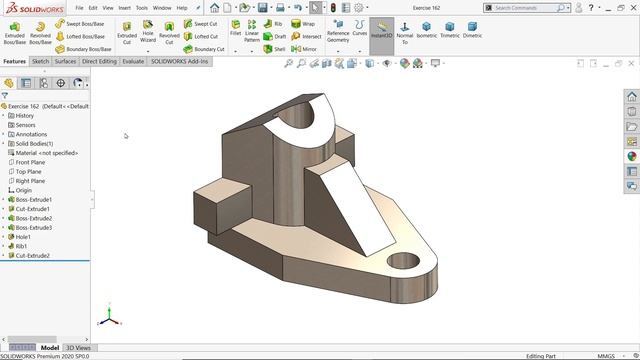The height and width of the screenshot is (360, 640).
Task: Click Lofted Cut
Action: coord(201,36)
